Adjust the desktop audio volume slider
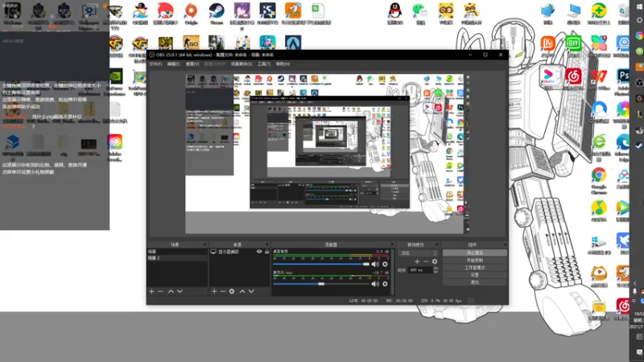 pos(321,265)
